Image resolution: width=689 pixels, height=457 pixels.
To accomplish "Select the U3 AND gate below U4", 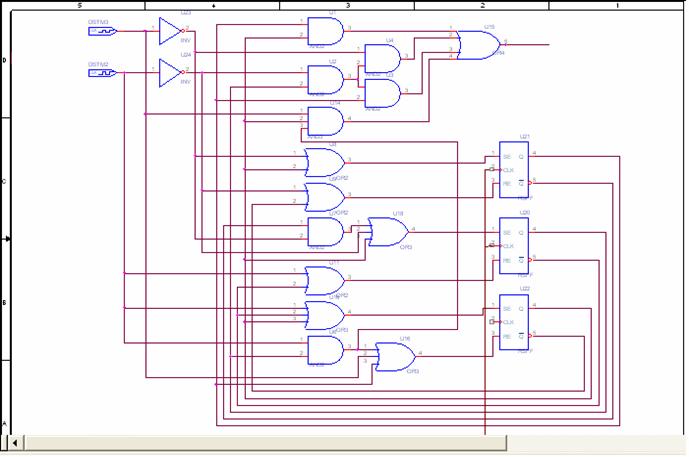I will [x=383, y=93].
